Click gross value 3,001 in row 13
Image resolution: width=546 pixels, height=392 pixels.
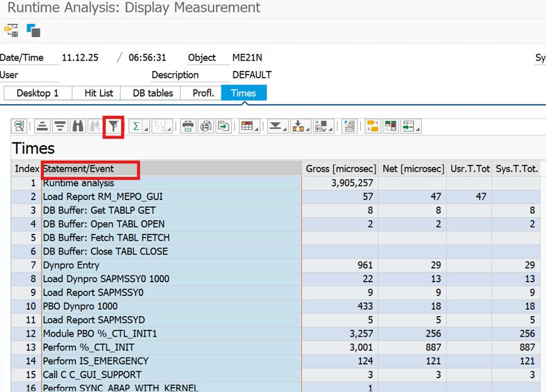coord(361,347)
